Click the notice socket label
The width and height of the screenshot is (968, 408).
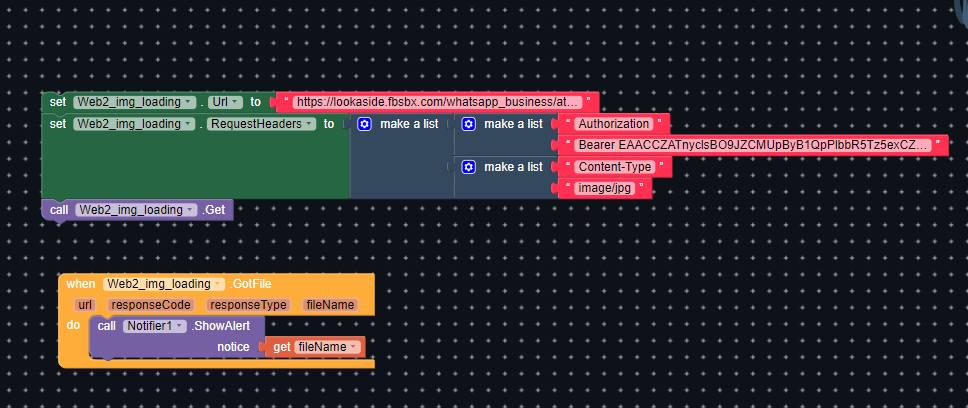(x=233, y=347)
